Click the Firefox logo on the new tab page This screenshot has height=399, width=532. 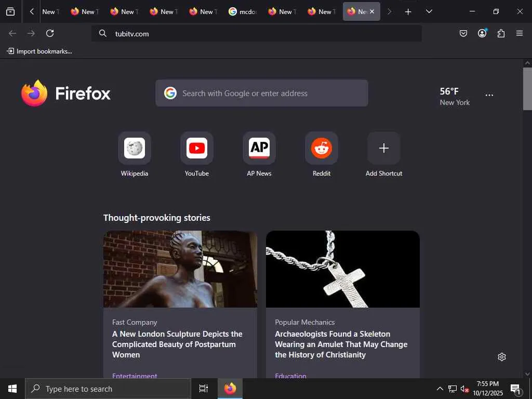point(66,93)
